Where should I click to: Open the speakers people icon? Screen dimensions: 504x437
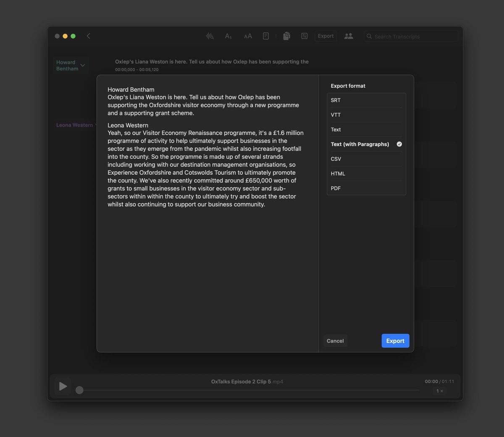[x=349, y=36]
